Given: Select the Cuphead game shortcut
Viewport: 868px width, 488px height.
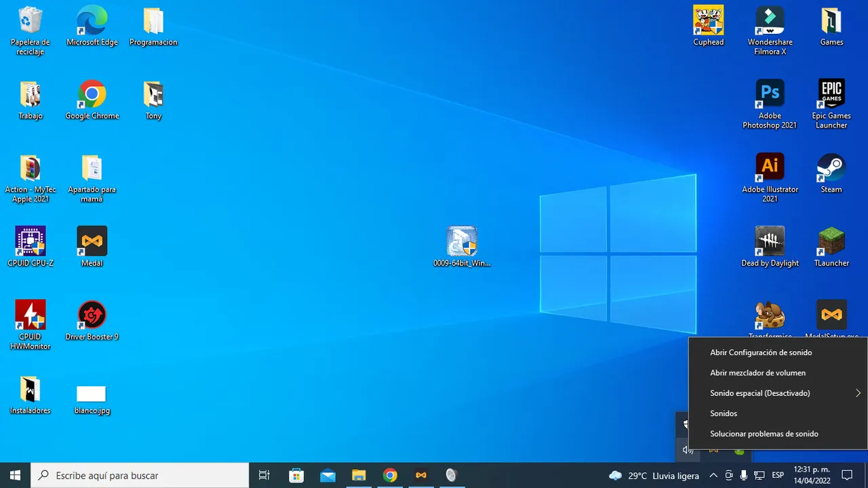Looking at the screenshot, I should point(709,27).
